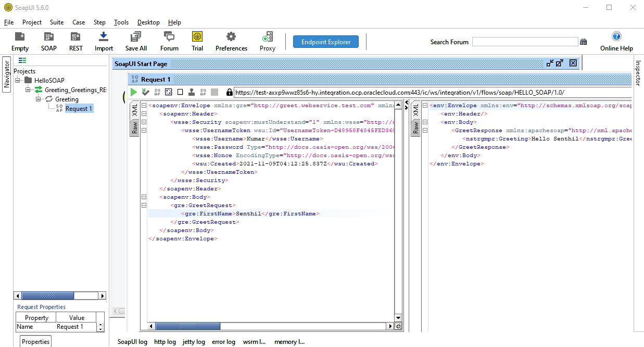644x347 pixels.
Task: Click the endpoint URL field
Action: pos(432,92)
